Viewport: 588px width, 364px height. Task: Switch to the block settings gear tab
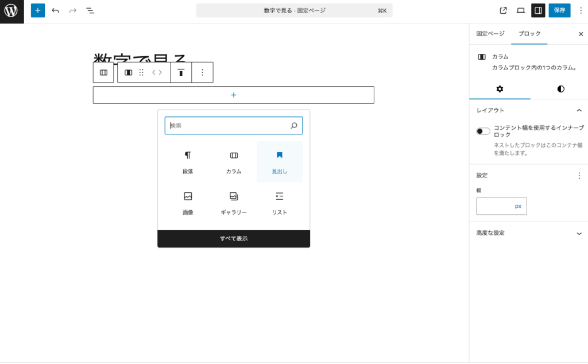(500, 89)
